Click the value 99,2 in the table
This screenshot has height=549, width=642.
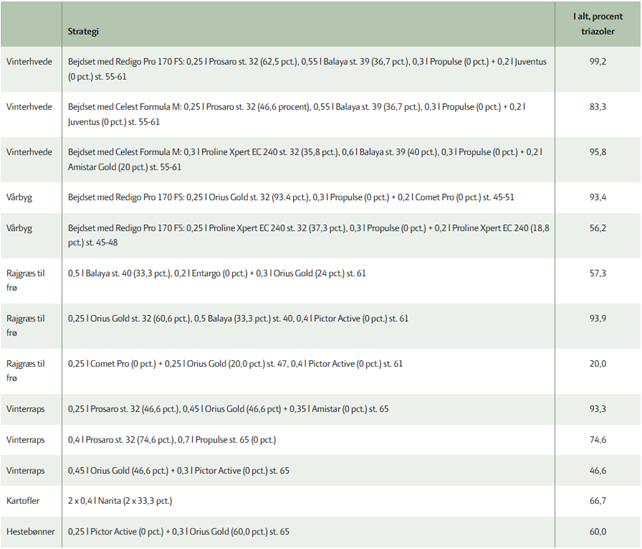(598, 62)
